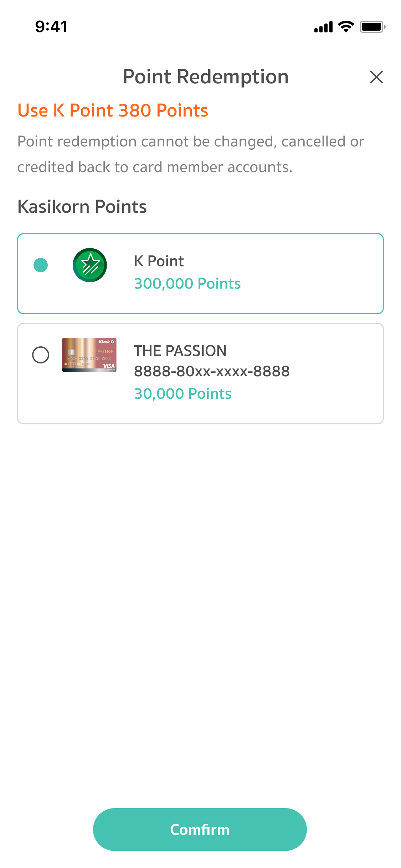The width and height of the screenshot is (401, 868).
Task: Select THE PASSION card radio button
Action: (x=41, y=355)
